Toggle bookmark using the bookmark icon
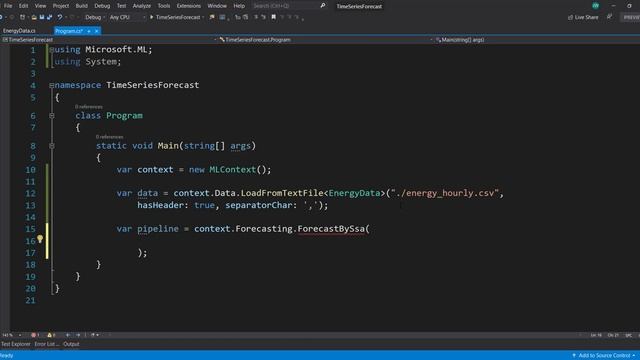 [273, 17]
